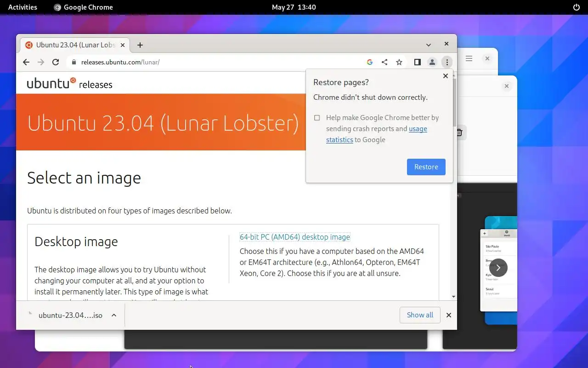Open a new tab with the plus button
The width and height of the screenshot is (588, 368).
[x=140, y=45]
